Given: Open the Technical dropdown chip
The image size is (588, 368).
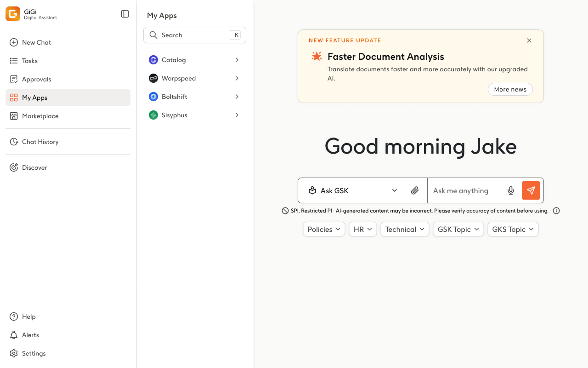Looking at the screenshot, I should click(x=405, y=229).
